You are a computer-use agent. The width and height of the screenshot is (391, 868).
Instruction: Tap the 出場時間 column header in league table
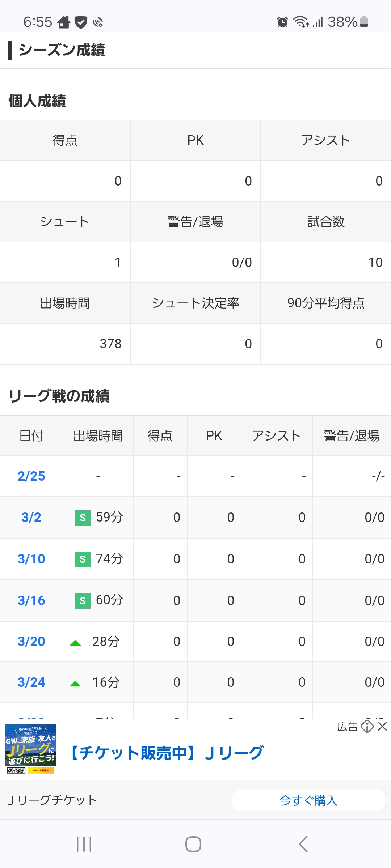98,436
